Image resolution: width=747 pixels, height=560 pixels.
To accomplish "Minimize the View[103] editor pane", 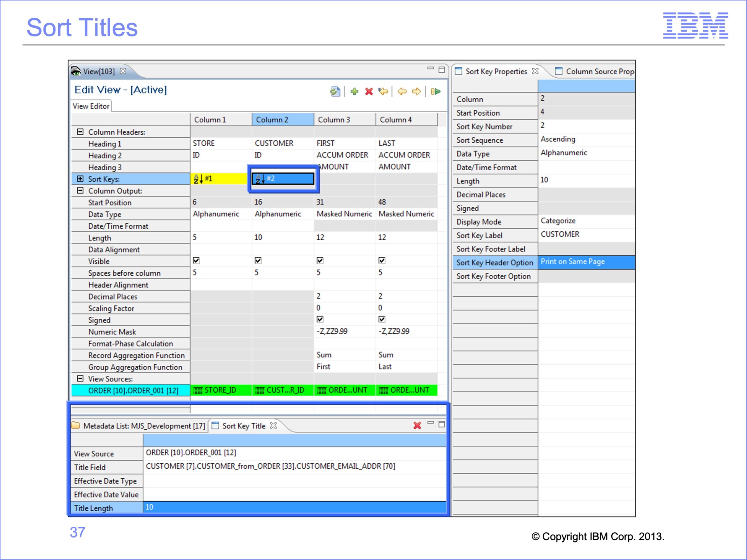I will pos(430,68).
